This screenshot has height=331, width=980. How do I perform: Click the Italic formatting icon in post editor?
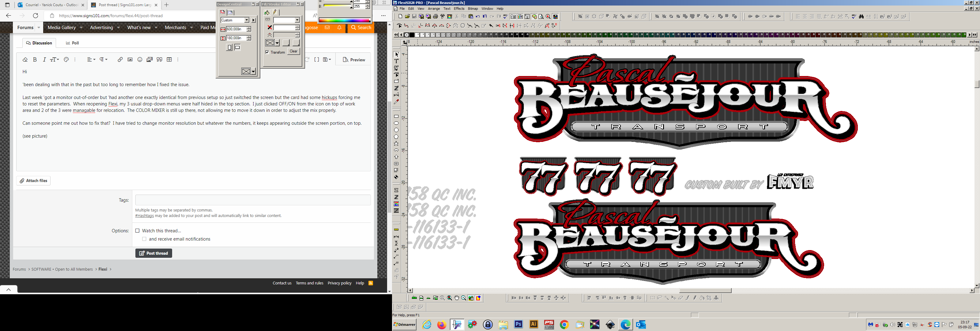pos(44,59)
